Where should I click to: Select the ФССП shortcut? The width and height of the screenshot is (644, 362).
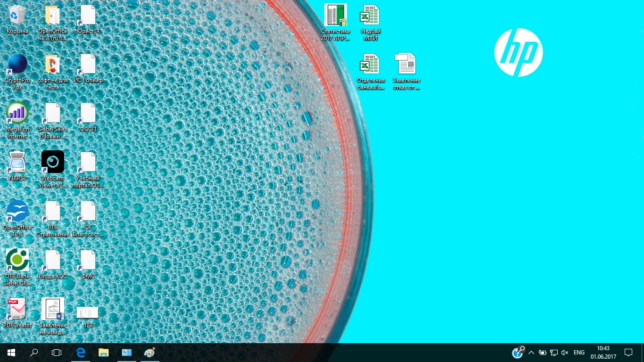[88, 114]
